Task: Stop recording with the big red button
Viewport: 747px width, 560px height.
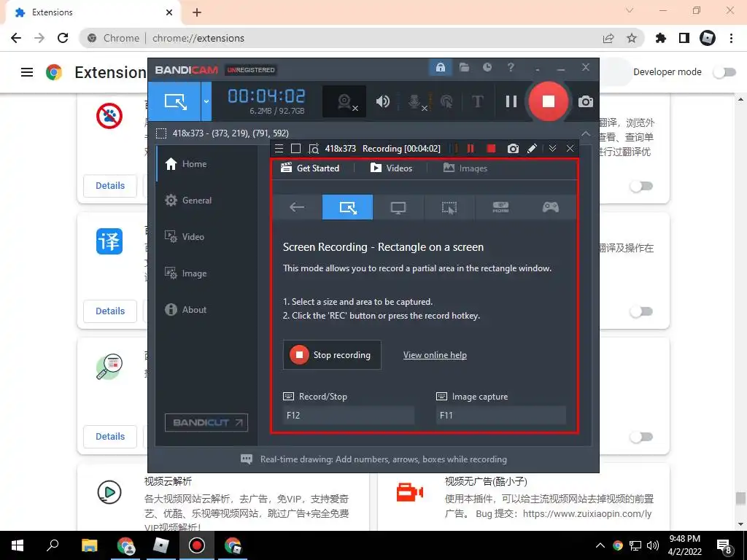Action: click(549, 101)
